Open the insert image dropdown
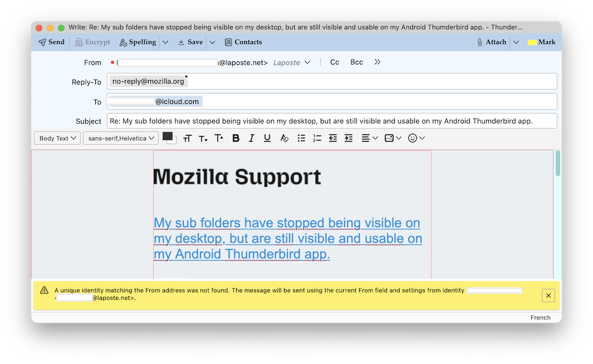The width and height of the screenshot is (593, 364). tap(393, 139)
